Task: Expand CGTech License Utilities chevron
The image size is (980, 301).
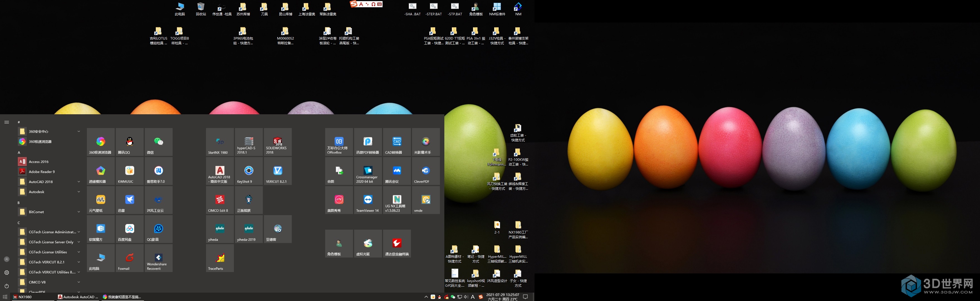Action: [x=79, y=252]
